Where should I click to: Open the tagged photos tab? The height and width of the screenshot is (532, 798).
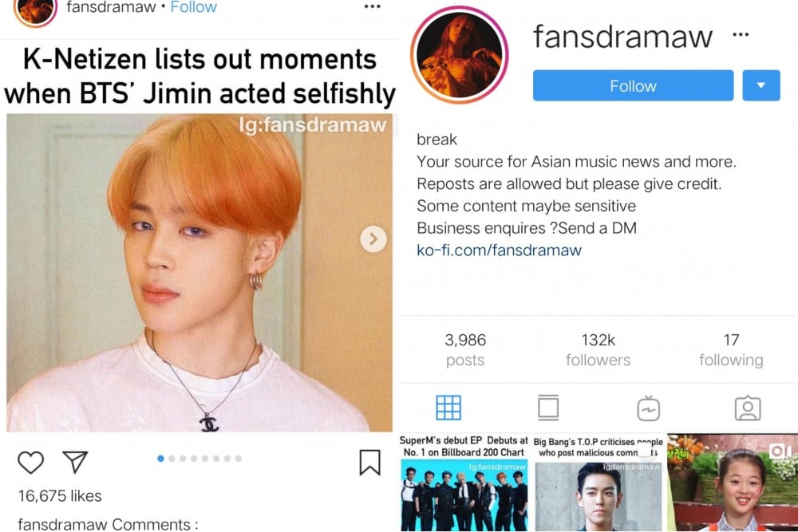[748, 408]
